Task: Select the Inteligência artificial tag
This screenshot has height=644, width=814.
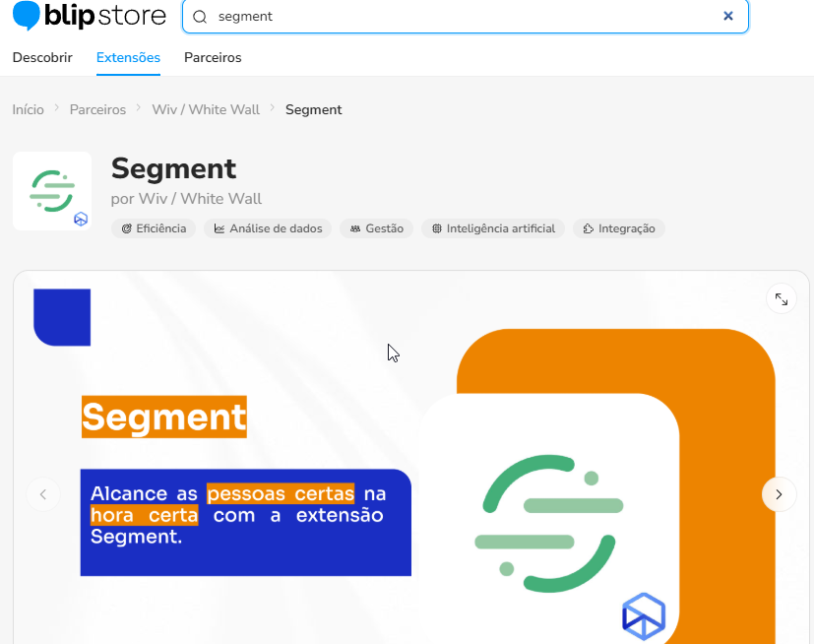Action: point(493,228)
